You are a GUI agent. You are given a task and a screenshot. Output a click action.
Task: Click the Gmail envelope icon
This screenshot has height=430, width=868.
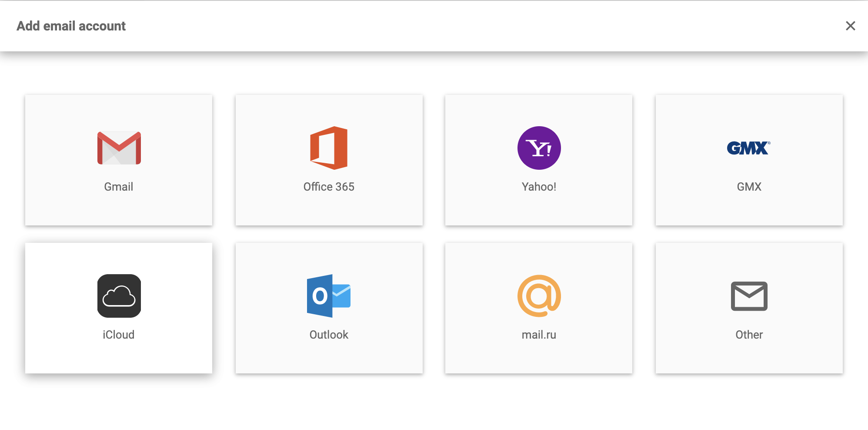[119, 148]
